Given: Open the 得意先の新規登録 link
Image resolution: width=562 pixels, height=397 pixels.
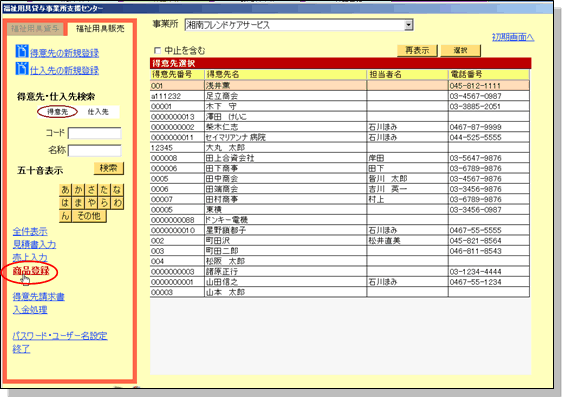Looking at the screenshot, I should tap(64, 53).
